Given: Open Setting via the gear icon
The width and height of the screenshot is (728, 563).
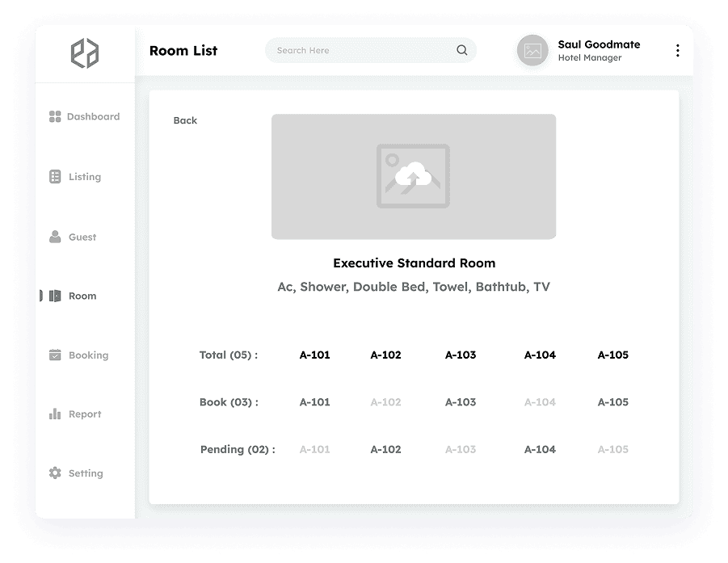Looking at the screenshot, I should pyautogui.click(x=54, y=473).
